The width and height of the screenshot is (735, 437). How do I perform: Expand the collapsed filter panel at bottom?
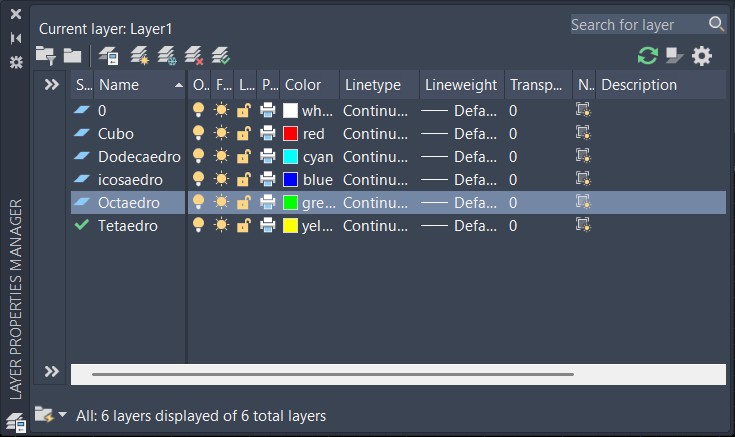[52, 372]
